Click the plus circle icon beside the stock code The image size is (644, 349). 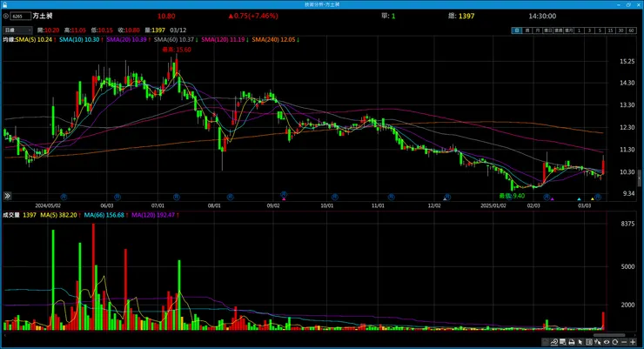(x=6, y=16)
